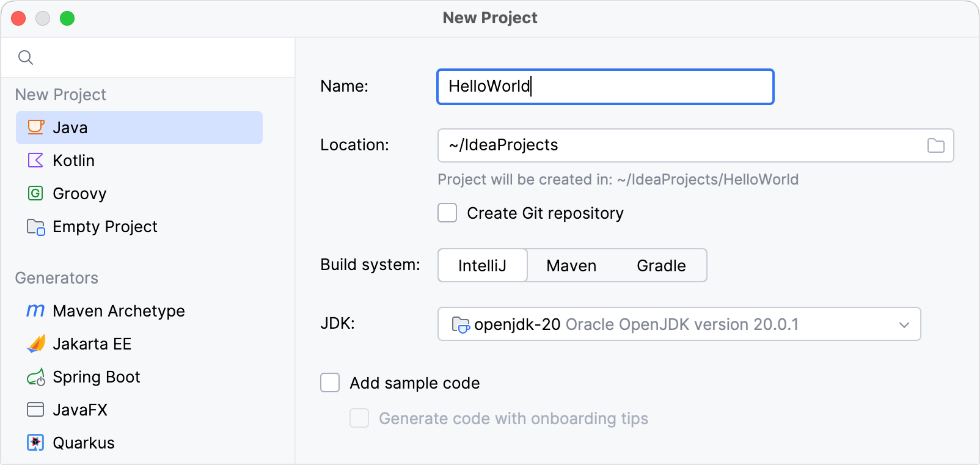Choose Empty Project in list

pyautogui.click(x=139, y=227)
